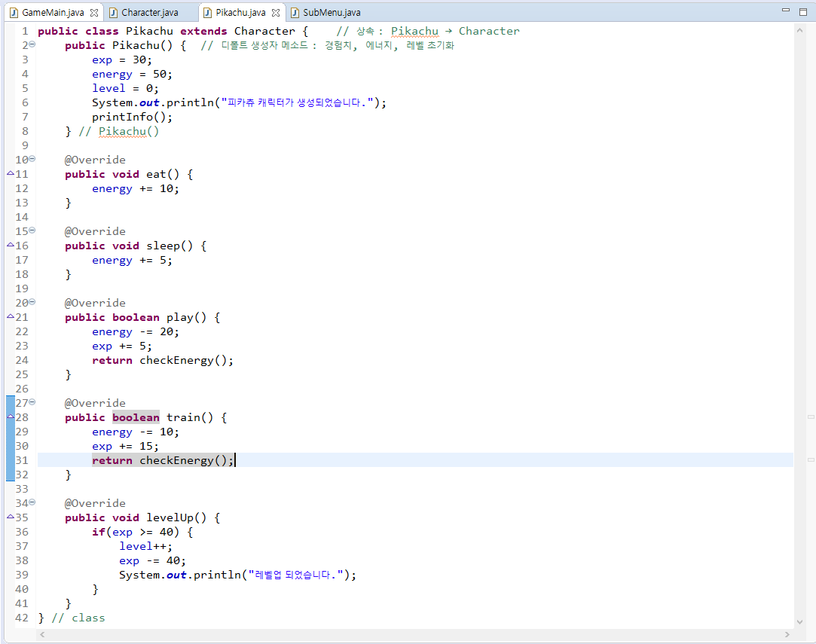Switch to the GameMain.java tab
The image size is (816, 644).
tap(53, 13)
